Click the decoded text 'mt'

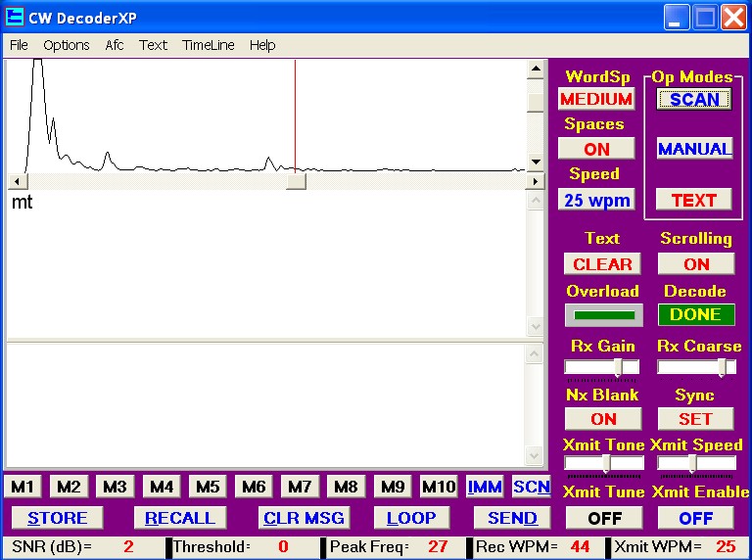click(22, 202)
